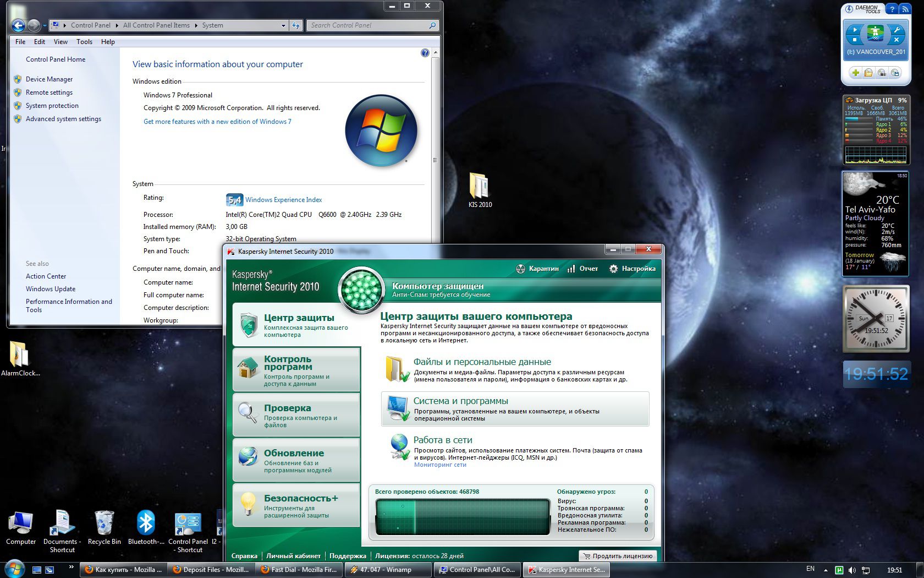This screenshot has width=924, height=578.
Task: Click Daemon Tools gadget add image plus icon
Action: (855, 73)
